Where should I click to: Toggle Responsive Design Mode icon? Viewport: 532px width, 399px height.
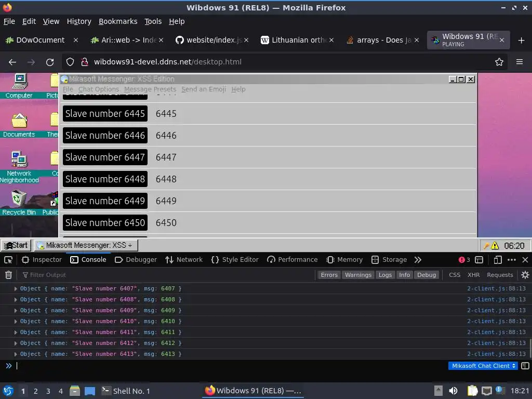pos(498,260)
